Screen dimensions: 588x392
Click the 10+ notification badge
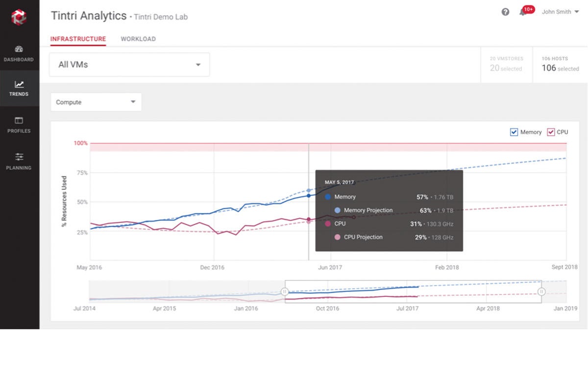pyautogui.click(x=528, y=9)
